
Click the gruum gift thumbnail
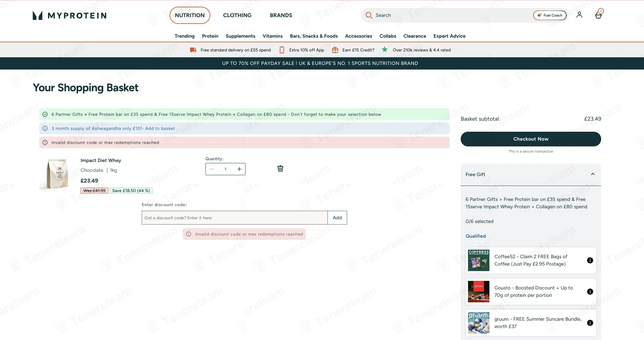pyautogui.click(x=479, y=323)
